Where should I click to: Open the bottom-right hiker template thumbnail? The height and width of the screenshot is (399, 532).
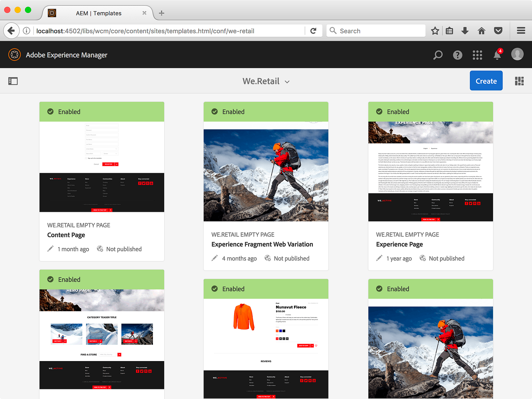(431, 349)
